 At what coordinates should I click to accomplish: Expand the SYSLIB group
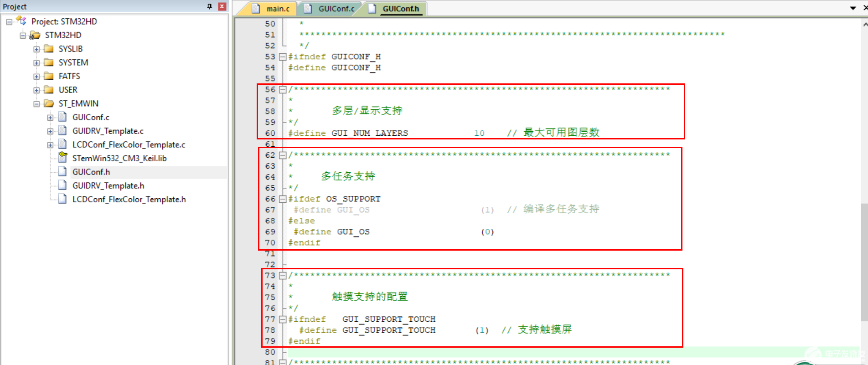point(36,49)
